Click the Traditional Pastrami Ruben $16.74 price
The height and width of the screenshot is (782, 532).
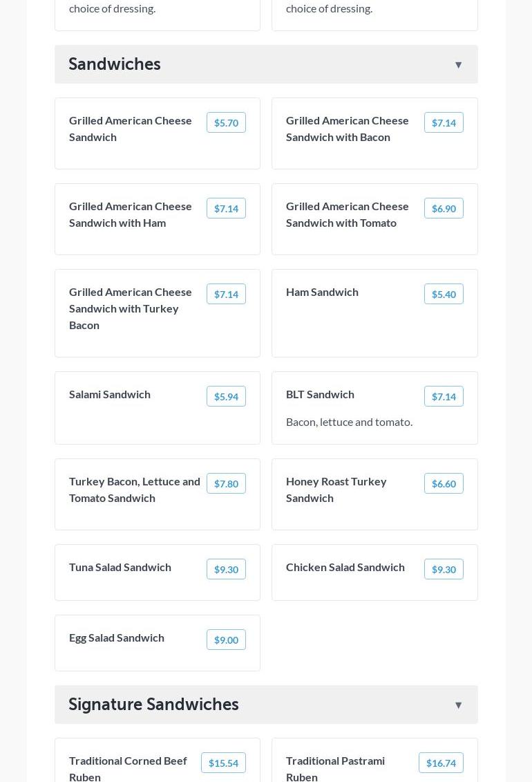click(x=441, y=763)
